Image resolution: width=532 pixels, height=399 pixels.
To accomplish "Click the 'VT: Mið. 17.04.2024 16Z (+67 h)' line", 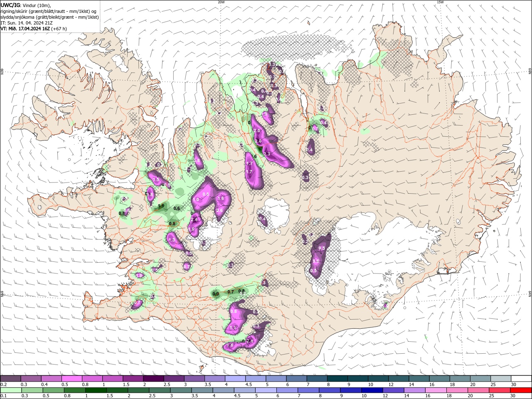I will click(34, 29).
